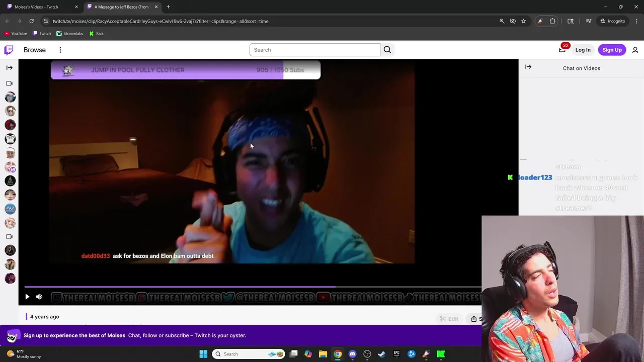This screenshot has width=644, height=362.
Task: Open Twitch notifications icon with 32 badge
Action: [562, 49]
